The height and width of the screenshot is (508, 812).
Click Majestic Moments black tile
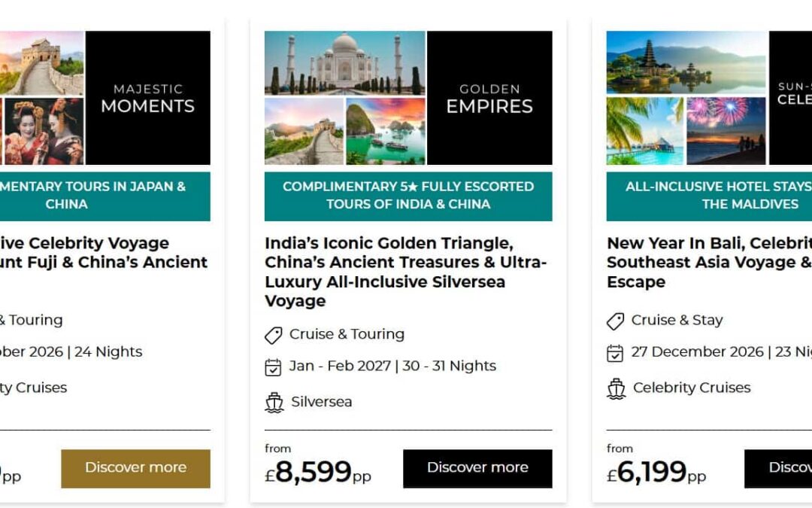pyautogui.click(x=148, y=98)
